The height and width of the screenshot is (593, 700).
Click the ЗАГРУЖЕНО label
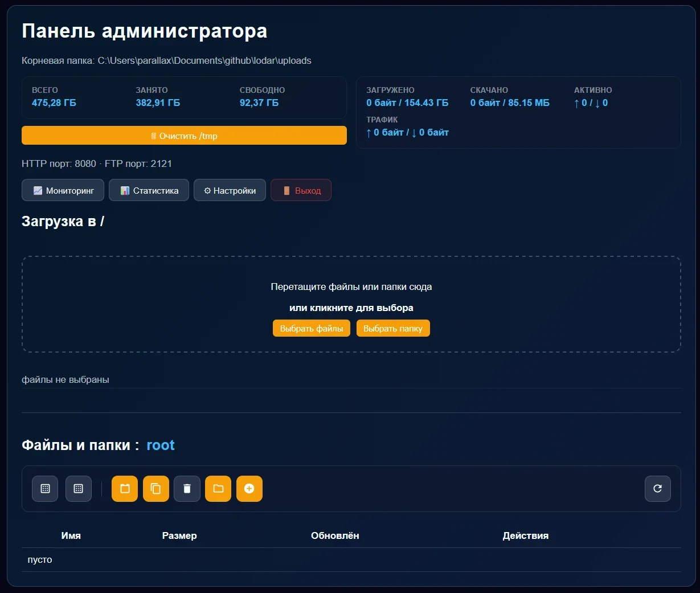coord(390,90)
